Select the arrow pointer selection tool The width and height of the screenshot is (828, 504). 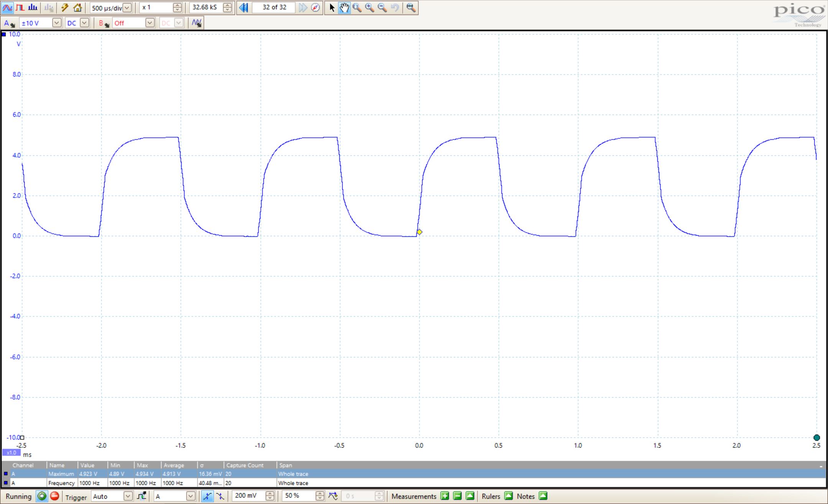click(x=332, y=8)
